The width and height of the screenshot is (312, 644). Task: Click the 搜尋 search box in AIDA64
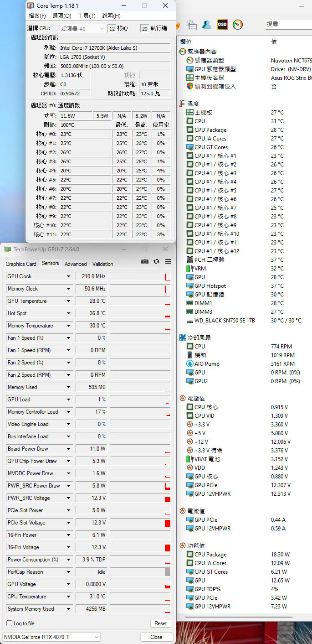288,24
